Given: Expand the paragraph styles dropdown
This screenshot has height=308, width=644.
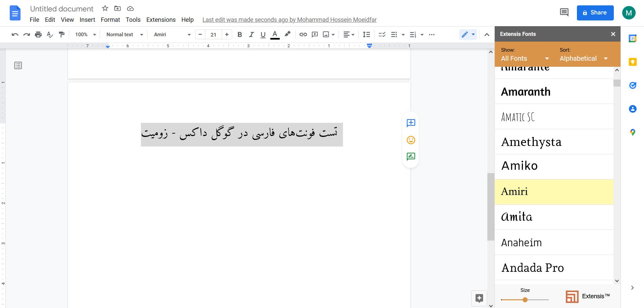Looking at the screenshot, I should pos(141,34).
